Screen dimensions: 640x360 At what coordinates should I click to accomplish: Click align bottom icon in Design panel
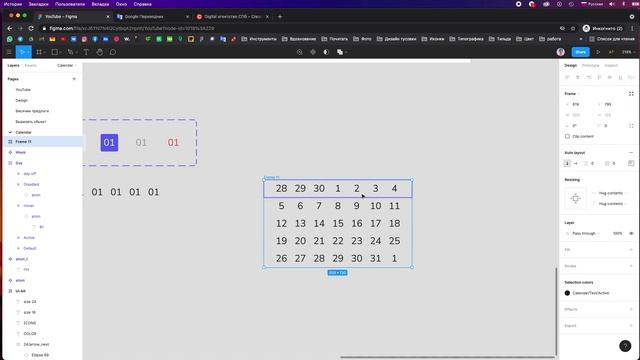[620, 77]
